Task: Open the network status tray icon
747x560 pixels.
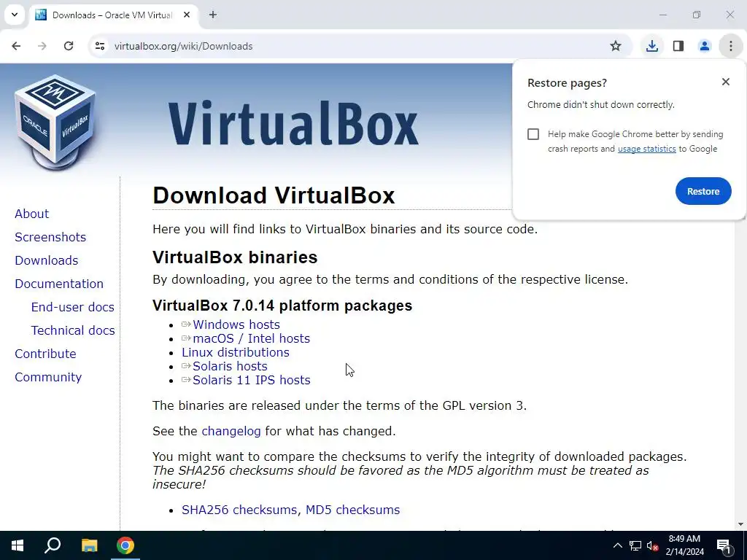Action: pos(635,545)
